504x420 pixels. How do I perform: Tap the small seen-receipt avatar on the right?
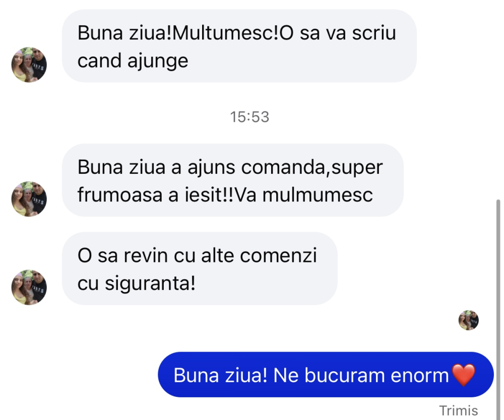click(468, 320)
